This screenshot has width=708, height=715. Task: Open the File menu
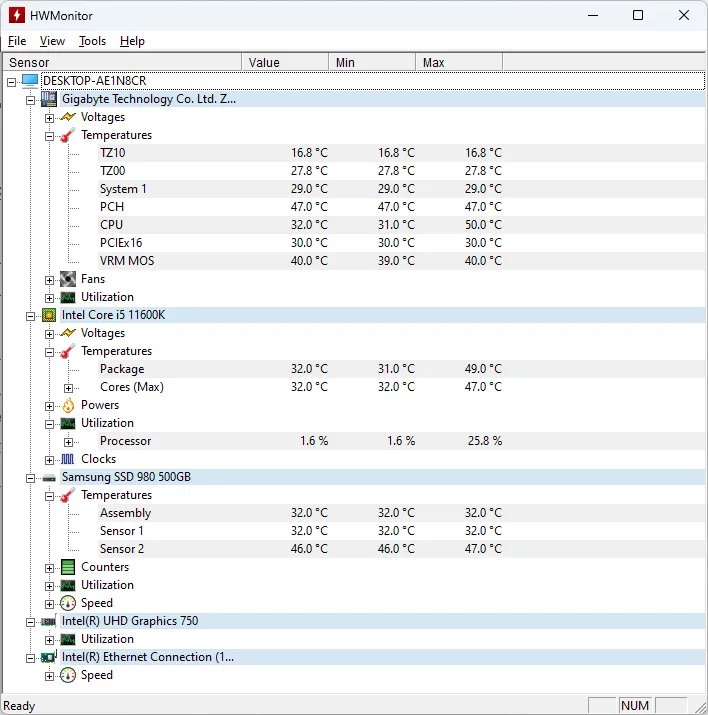[x=17, y=41]
